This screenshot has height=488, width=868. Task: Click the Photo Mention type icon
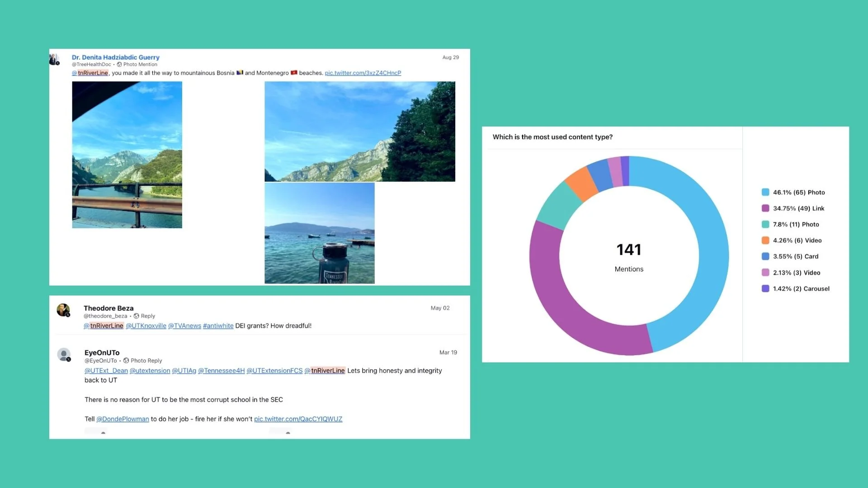(119, 65)
